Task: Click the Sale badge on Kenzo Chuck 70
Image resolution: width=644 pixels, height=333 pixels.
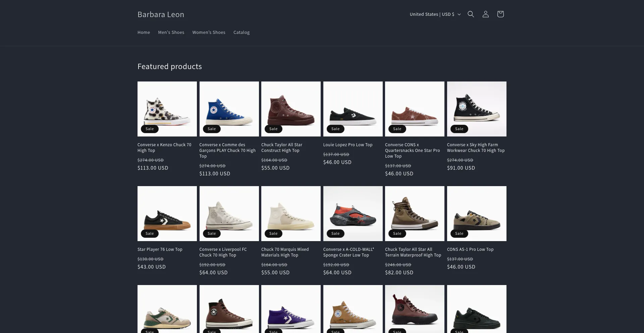Action: click(x=150, y=129)
